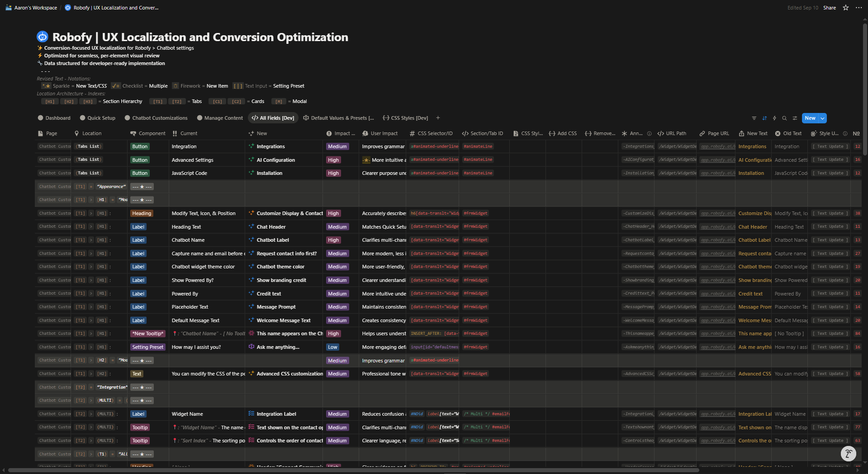The height and width of the screenshot is (474, 868).
Task: Open *New Tooltip* component tag
Action: (x=148, y=334)
